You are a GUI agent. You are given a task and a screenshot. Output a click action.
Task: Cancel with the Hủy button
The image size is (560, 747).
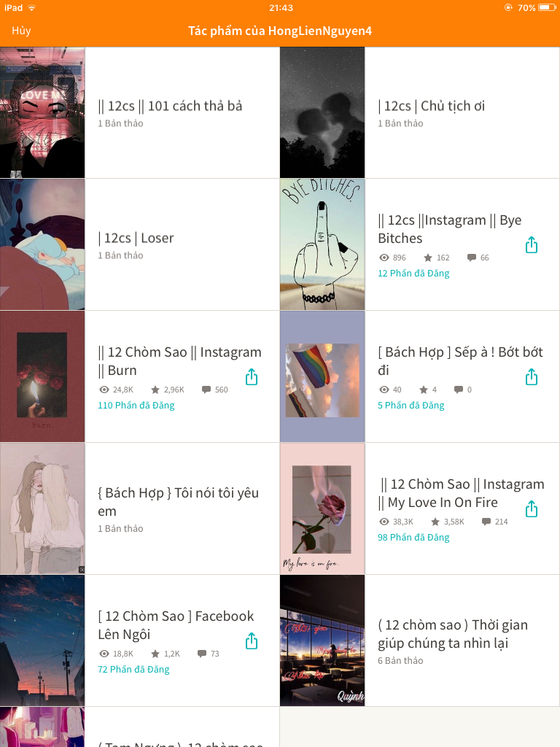click(x=21, y=31)
